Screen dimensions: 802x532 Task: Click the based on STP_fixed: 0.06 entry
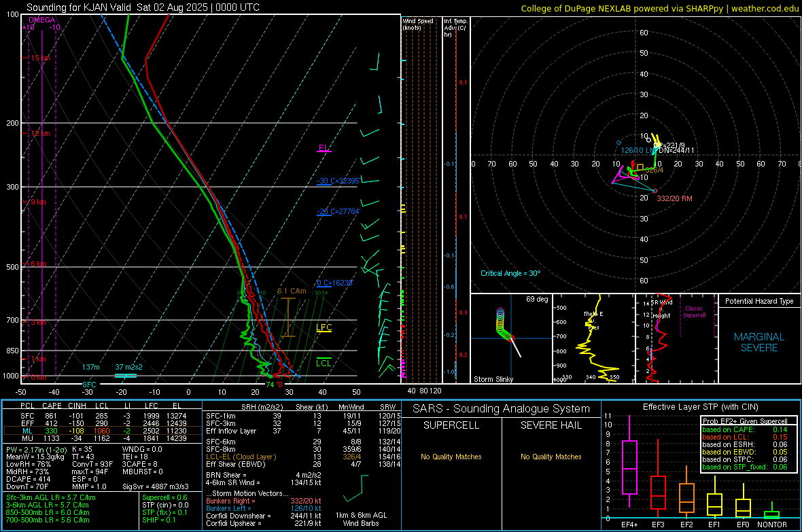pyautogui.click(x=744, y=467)
